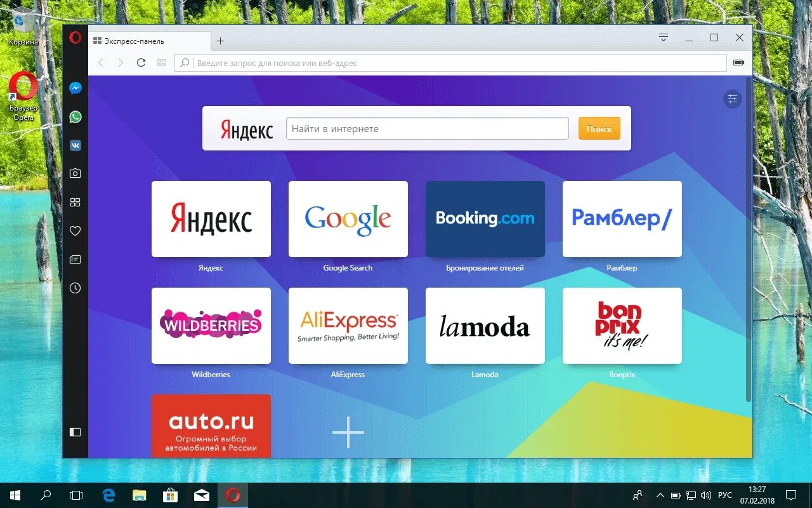This screenshot has height=508, width=812.
Task: Open a new tab with plus button
Action: 220,41
